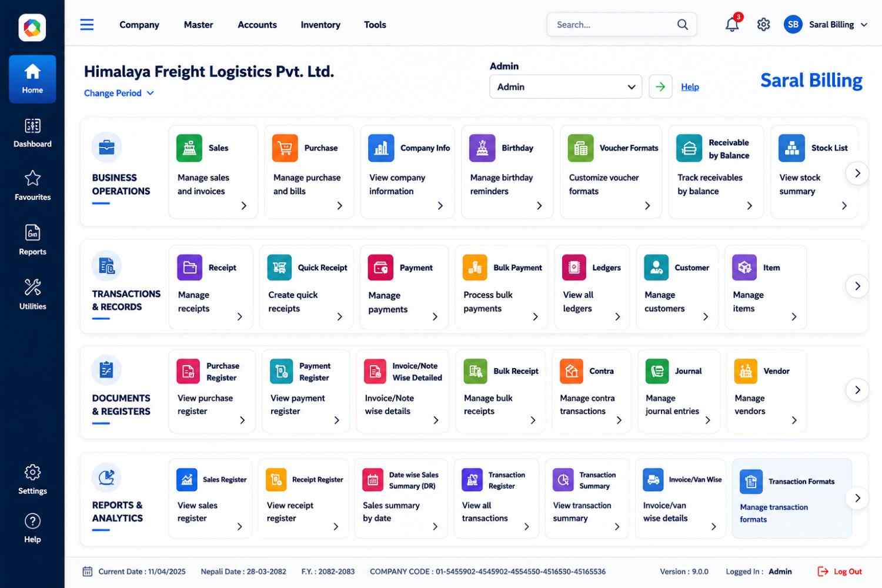Open the Contra icon
Viewport: 882px width, 588px height.
[x=572, y=371]
